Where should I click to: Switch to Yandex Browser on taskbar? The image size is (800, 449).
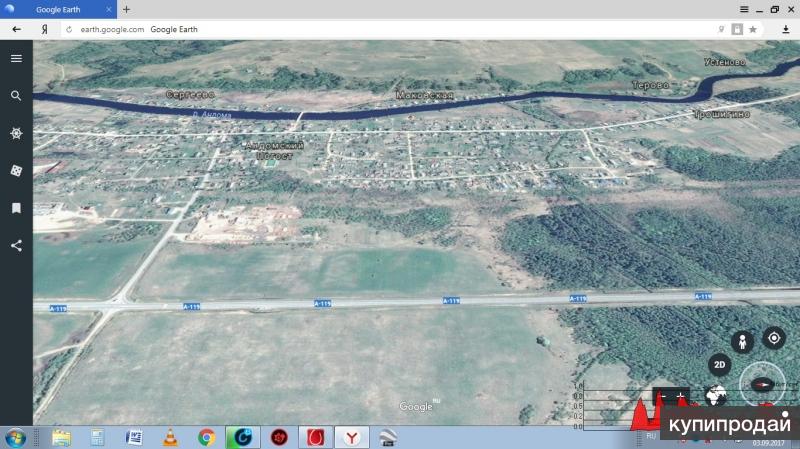(352, 438)
